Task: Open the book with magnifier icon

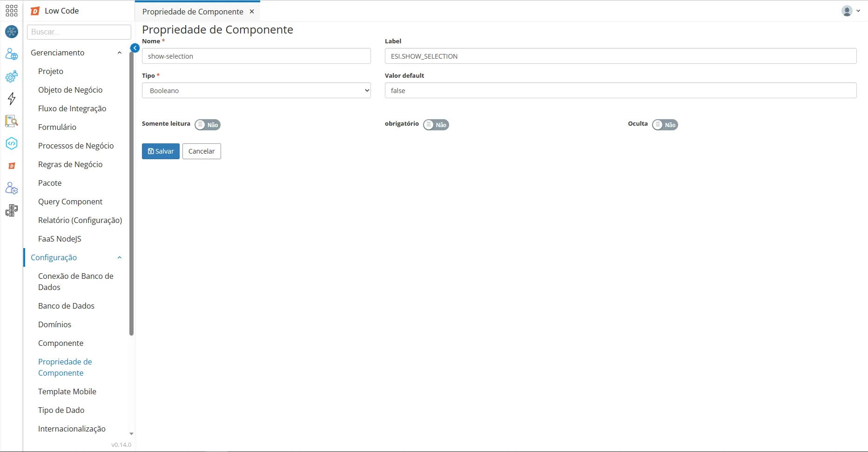Action: coord(12,121)
